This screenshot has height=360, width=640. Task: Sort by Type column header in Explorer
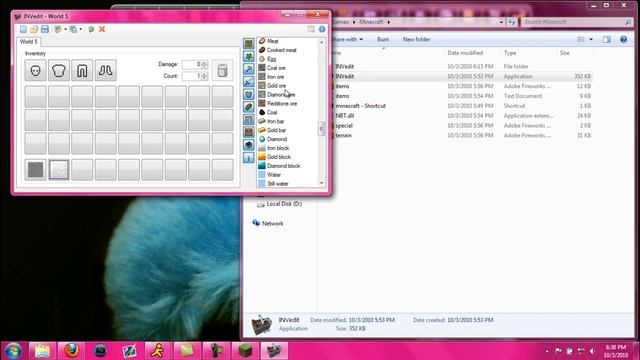(x=510, y=53)
